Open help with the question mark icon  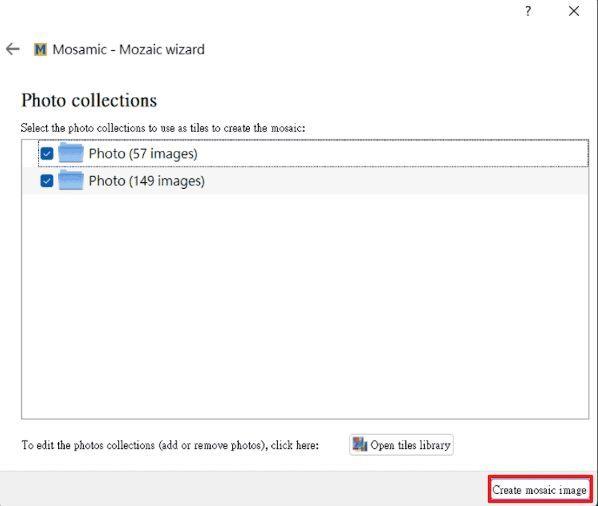(x=528, y=11)
